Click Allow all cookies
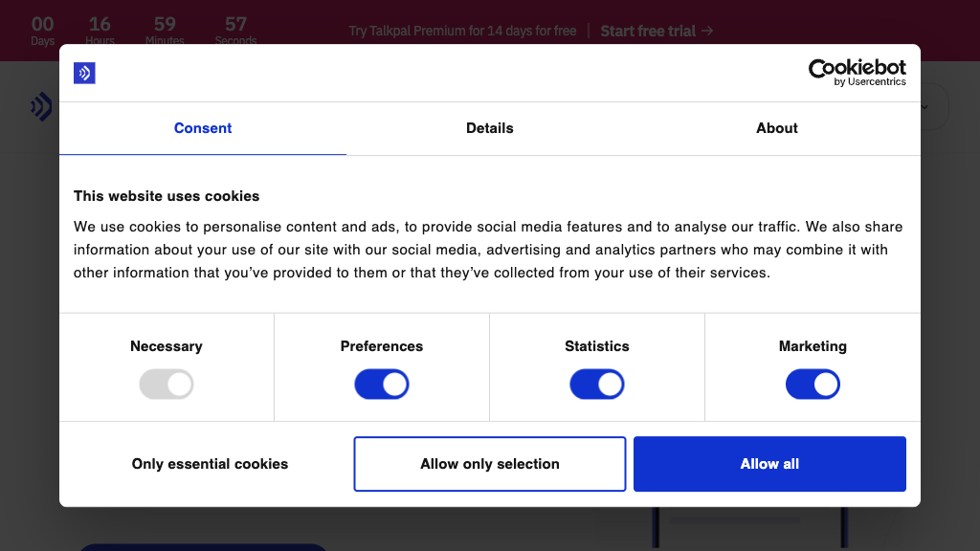Image resolution: width=980 pixels, height=551 pixels. 769,463
